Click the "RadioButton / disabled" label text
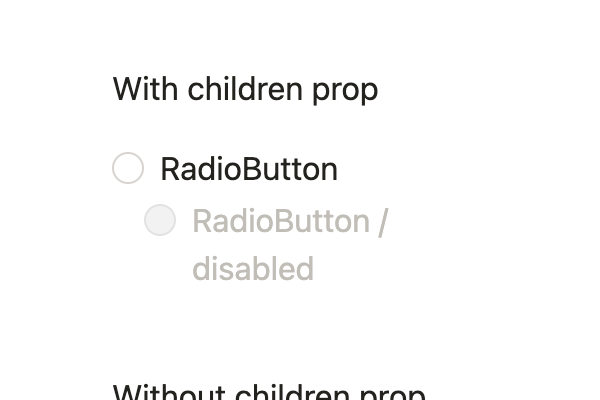Viewport: 600px width, 400px height. 289,221
